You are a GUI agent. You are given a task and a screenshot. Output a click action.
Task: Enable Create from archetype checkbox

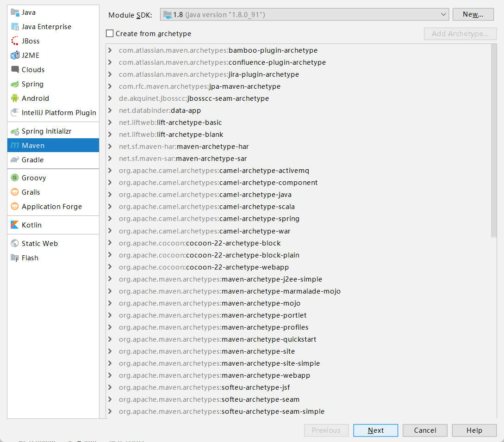pyautogui.click(x=110, y=34)
